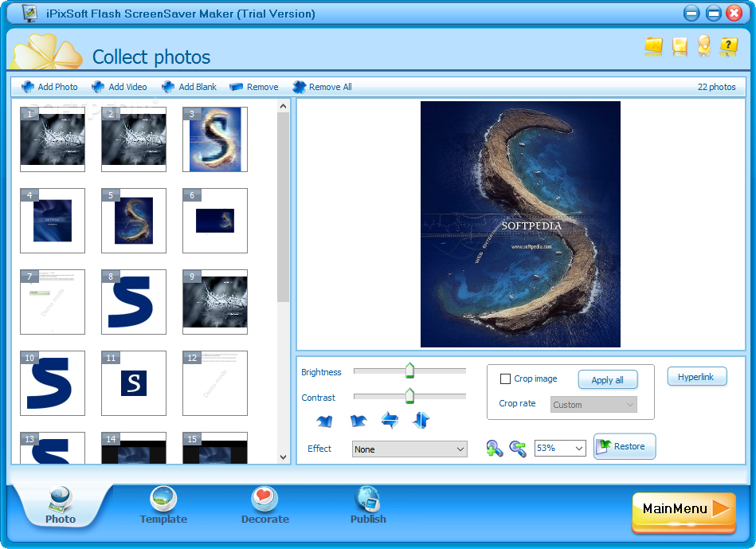Viewport: 756px width, 549px height.
Task: Click Remove All to clear photos
Action: pos(322,87)
